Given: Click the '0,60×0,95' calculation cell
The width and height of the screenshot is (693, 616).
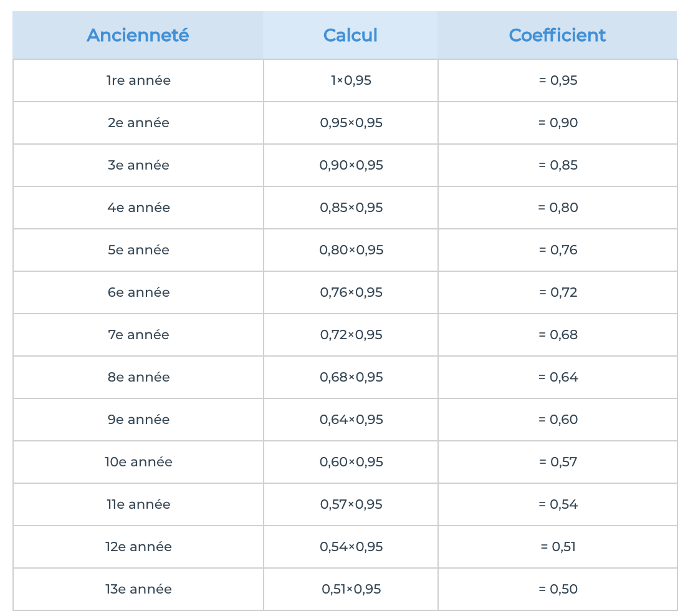Looking at the screenshot, I should 351,462.
